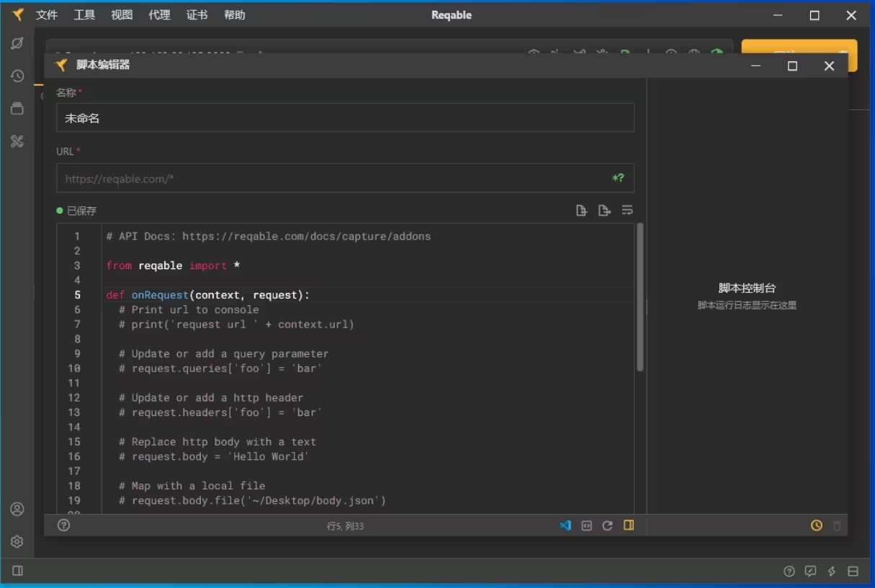The height and width of the screenshot is (588, 875).
Task: Toggle the script console side panel
Action: pos(629,525)
